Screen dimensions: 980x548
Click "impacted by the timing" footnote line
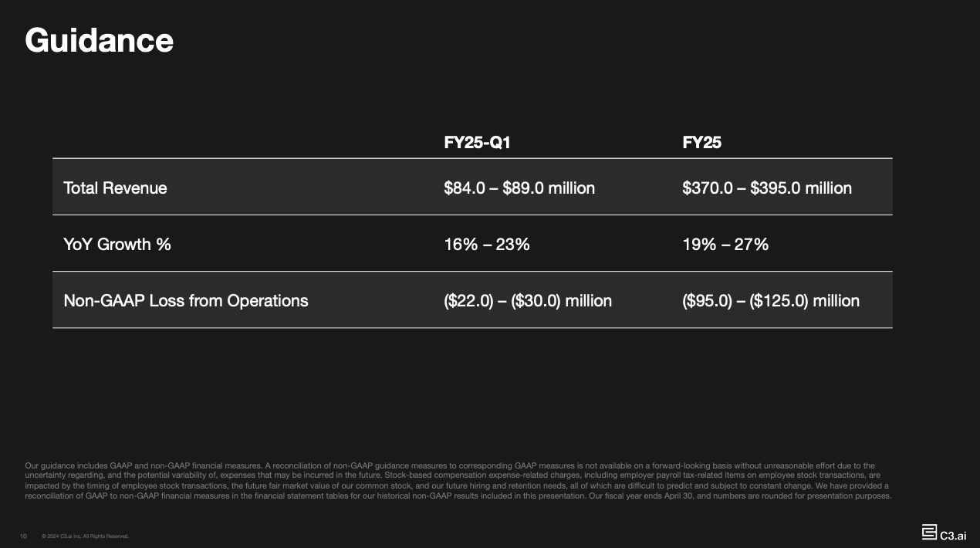[x=69, y=486]
